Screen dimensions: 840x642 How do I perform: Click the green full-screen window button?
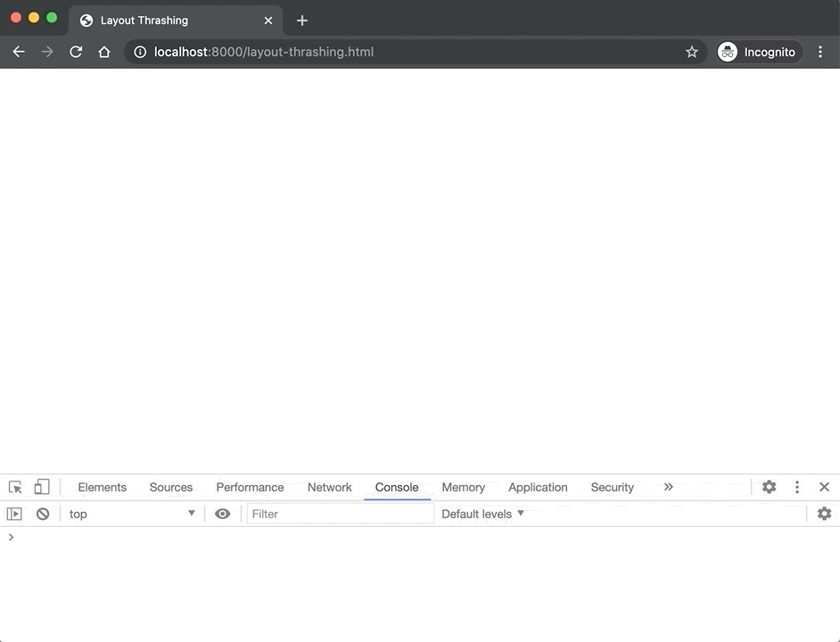coord(52,18)
